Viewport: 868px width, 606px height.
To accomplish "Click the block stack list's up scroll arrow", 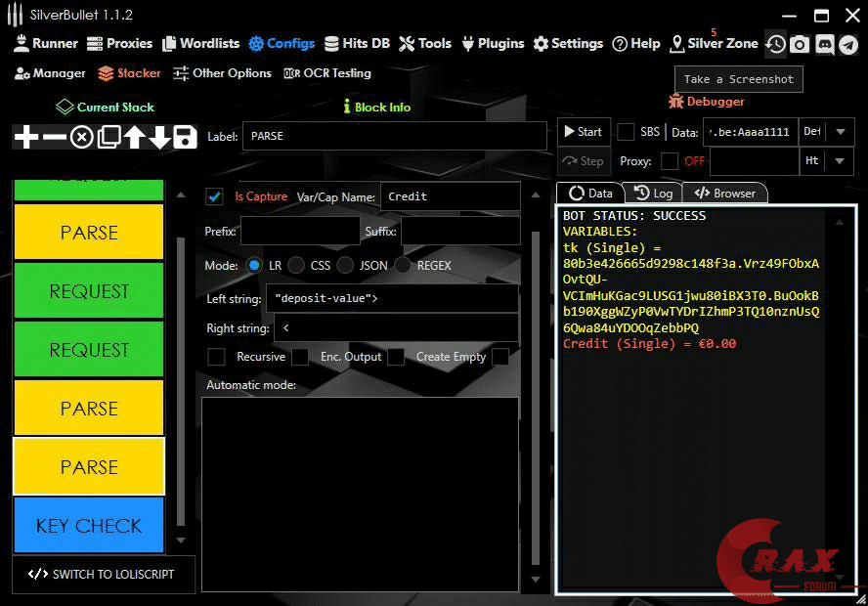I will pyautogui.click(x=181, y=195).
